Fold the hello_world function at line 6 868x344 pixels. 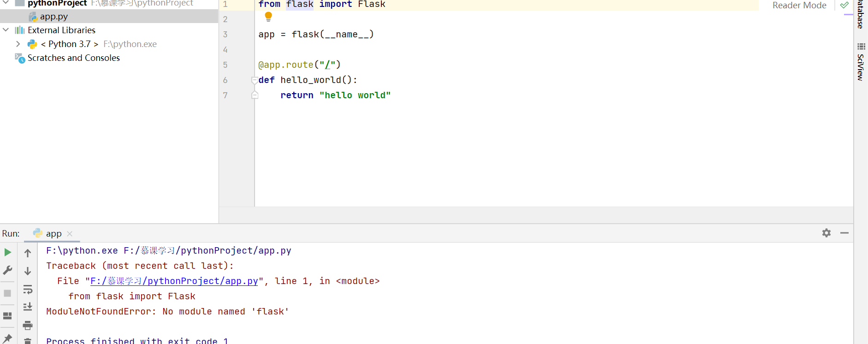pyautogui.click(x=255, y=80)
